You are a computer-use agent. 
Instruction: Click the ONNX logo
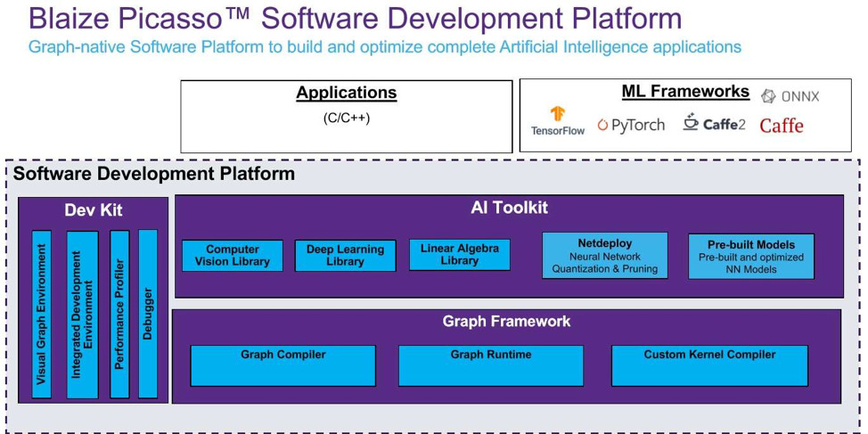(790, 96)
